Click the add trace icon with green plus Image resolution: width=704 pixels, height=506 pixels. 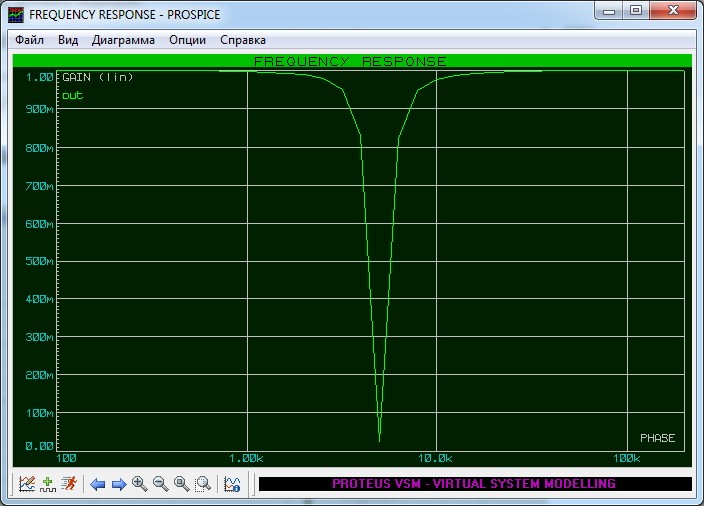48,484
